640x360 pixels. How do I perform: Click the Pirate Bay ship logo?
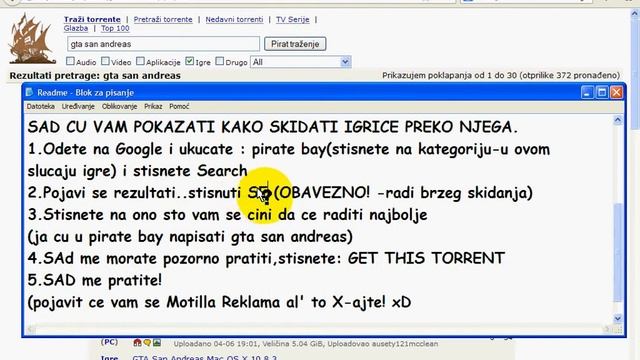[x=32, y=38]
